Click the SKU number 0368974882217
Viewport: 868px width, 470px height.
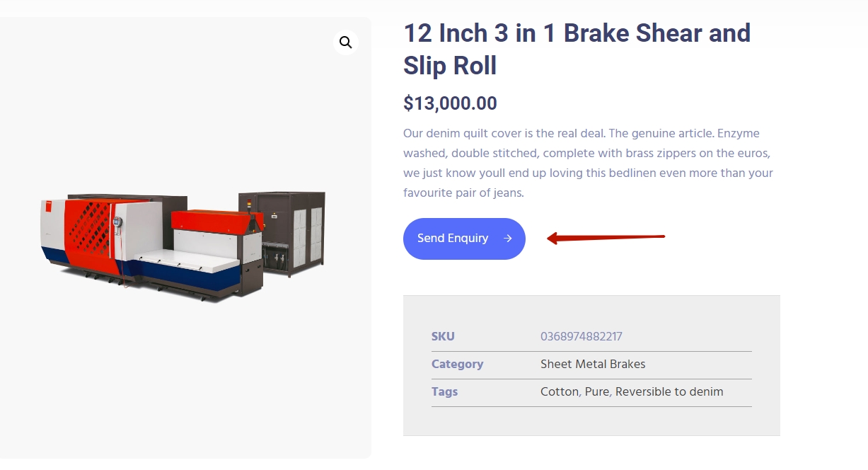click(581, 337)
